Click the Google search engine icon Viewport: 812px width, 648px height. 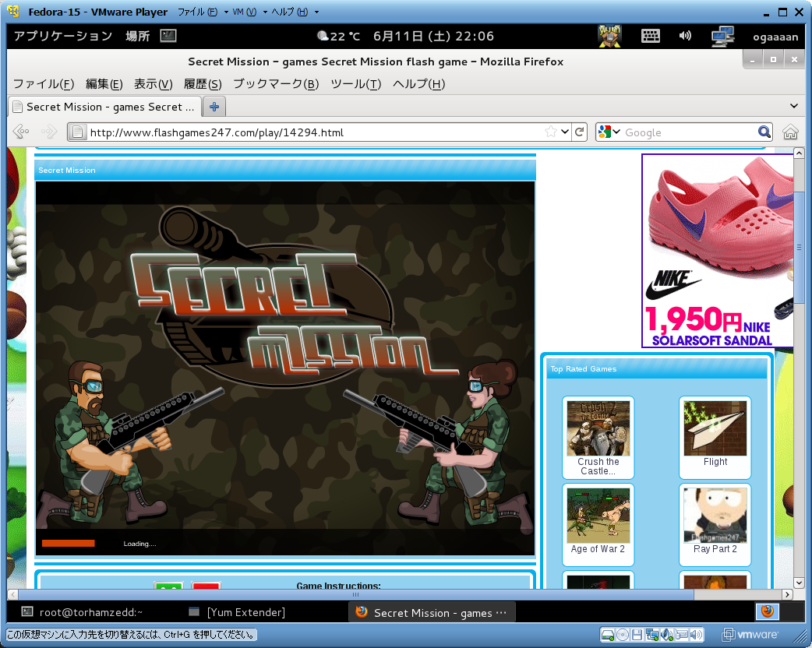click(604, 132)
